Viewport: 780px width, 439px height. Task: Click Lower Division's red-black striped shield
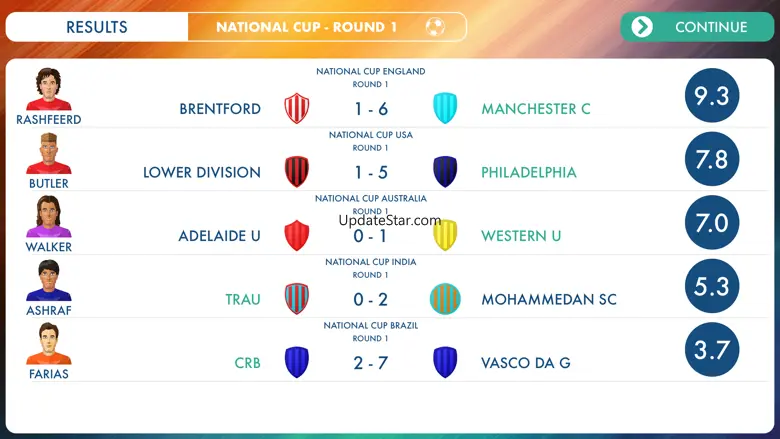297,172
